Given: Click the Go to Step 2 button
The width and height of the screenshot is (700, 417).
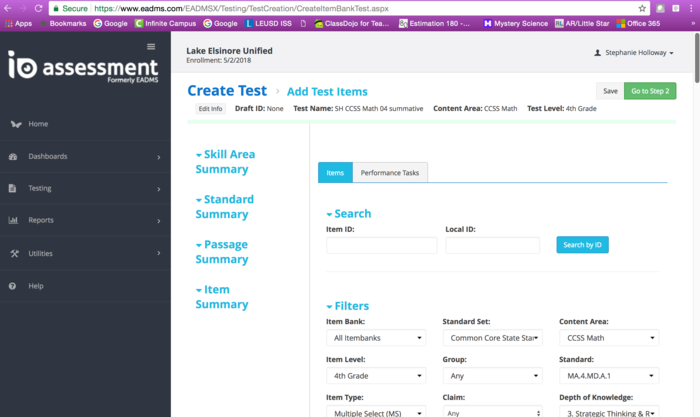Looking at the screenshot, I should coord(650,91).
